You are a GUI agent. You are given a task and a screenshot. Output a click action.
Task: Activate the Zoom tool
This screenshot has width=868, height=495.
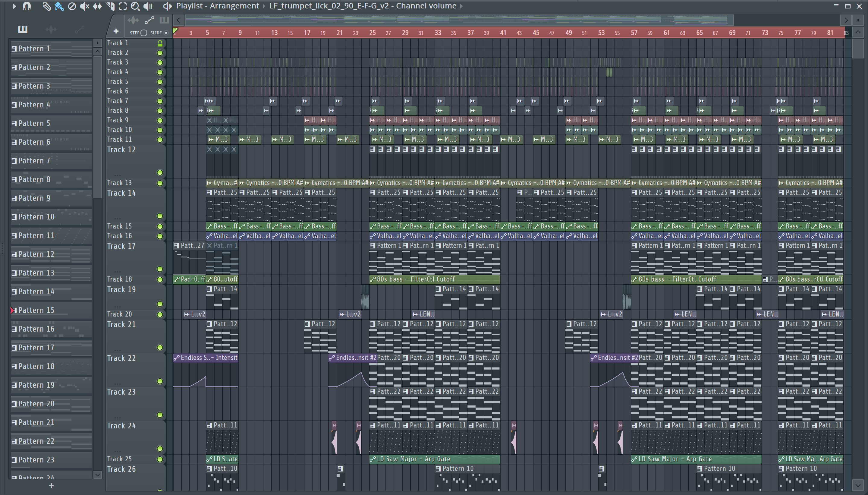(x=135, y=6)
